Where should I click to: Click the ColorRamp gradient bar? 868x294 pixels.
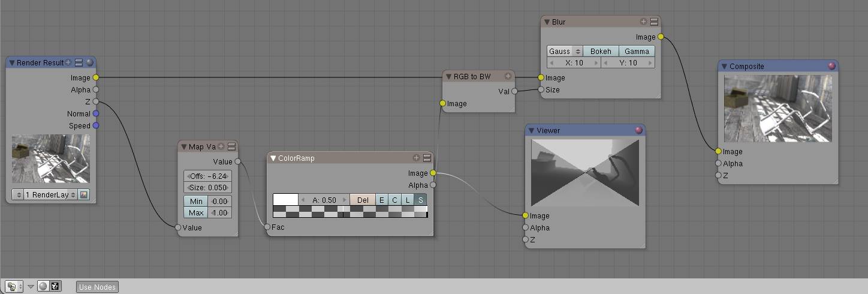point(350,211)
